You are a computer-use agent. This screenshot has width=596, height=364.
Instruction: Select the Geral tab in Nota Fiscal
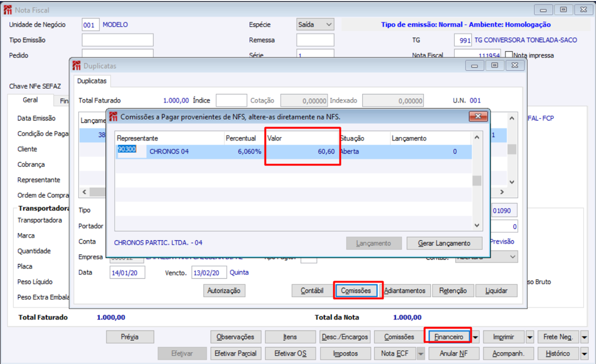pos(30,100)
